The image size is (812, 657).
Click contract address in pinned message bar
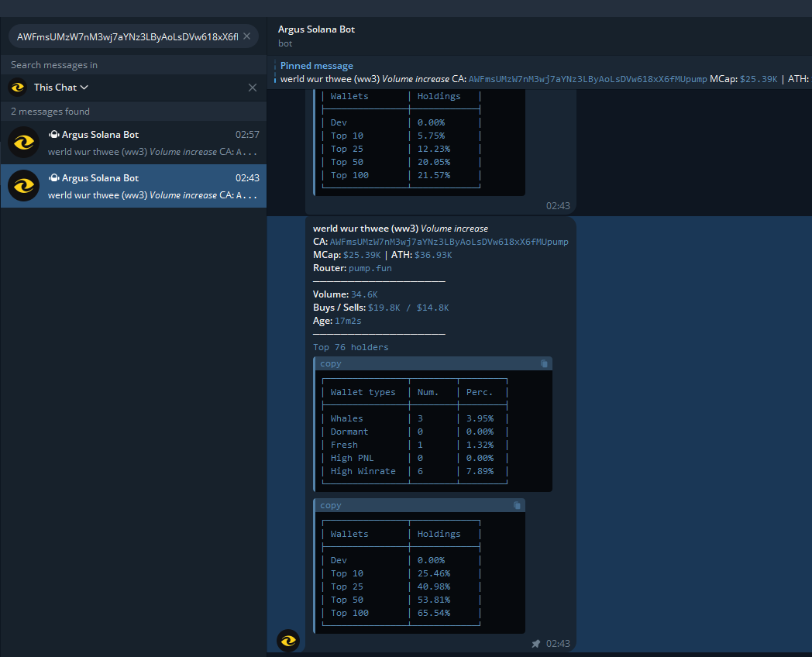(587, 79)
